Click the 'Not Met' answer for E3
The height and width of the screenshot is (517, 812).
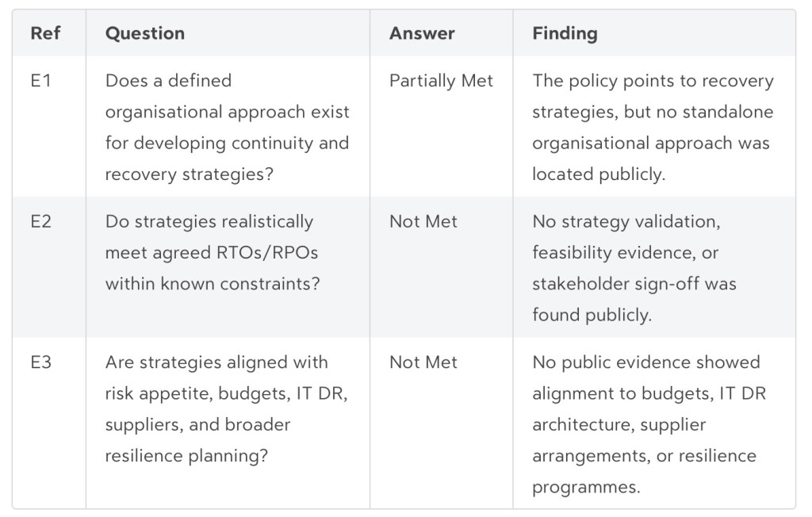point(423,362)
